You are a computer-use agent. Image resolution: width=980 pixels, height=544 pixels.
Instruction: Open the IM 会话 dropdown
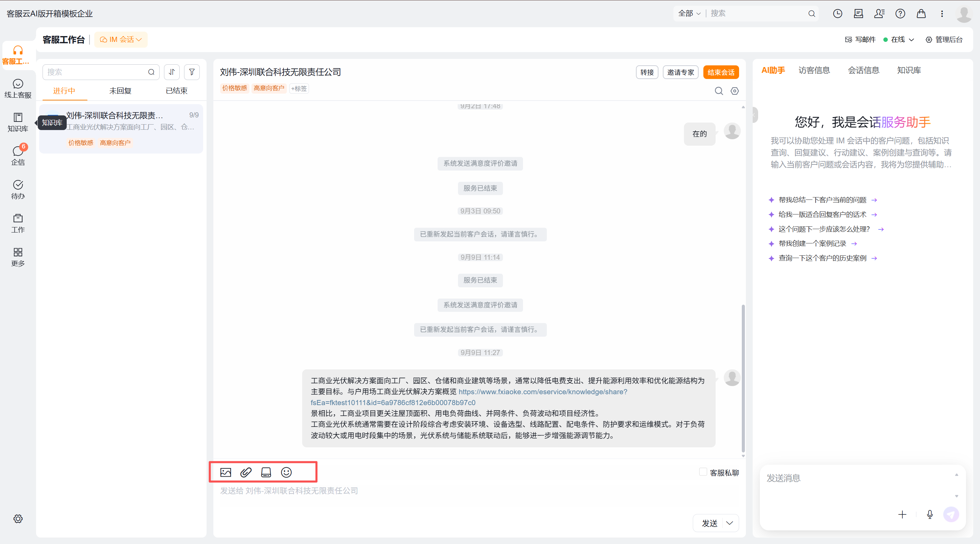pyautogui.click(x=120, y=39)
